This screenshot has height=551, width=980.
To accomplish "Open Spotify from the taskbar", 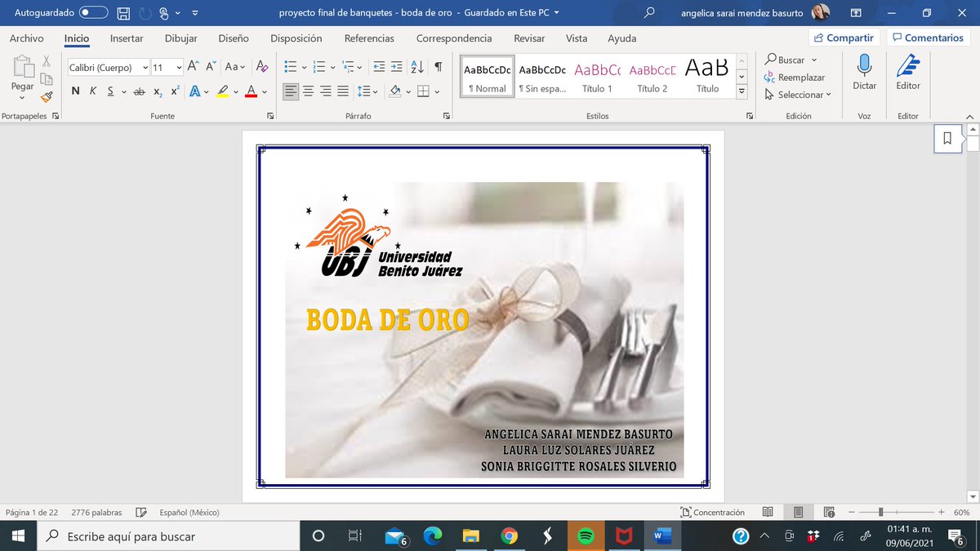I will tap(585, 536).
